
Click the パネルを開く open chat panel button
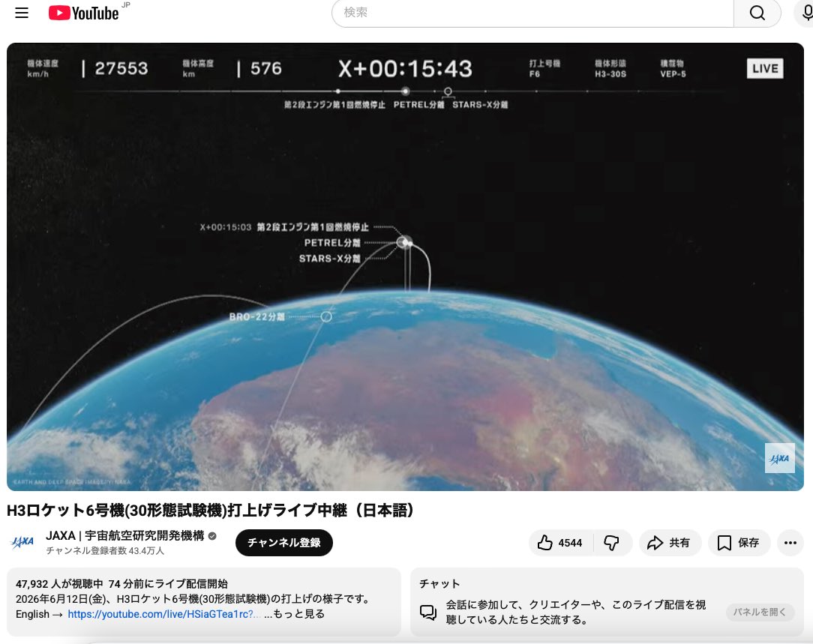point(759,612)
